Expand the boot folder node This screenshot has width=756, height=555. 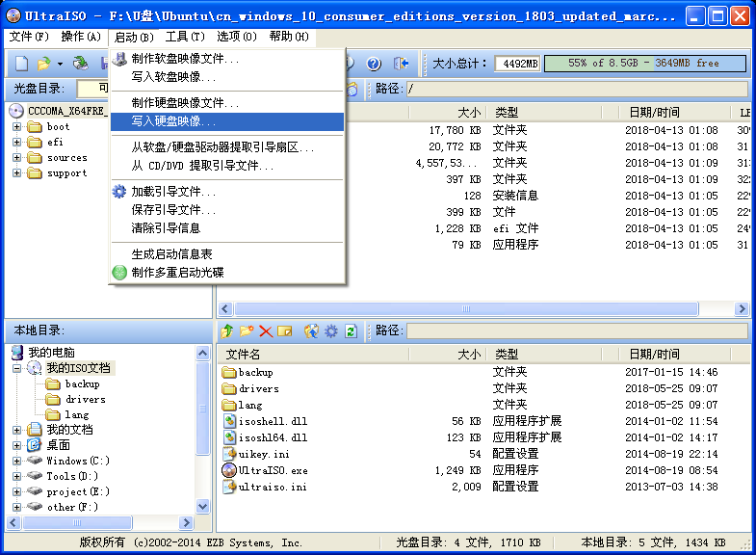pyautogui.click(x=17, y=127)
